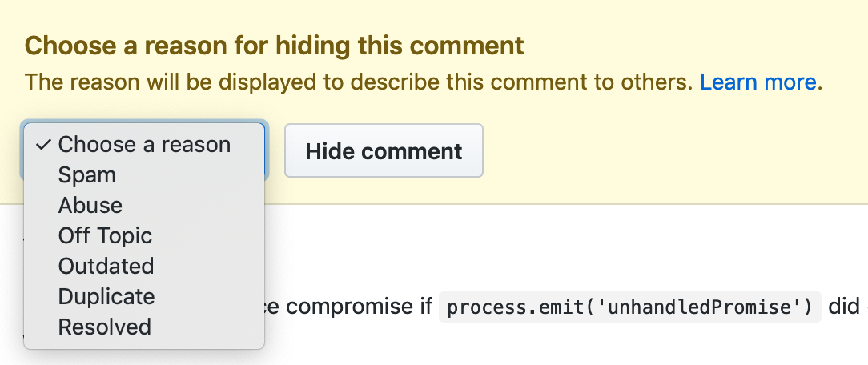Click the checkmark beside Choose a reason
Screen dimensions: 868x365
[x=44, y=145]
